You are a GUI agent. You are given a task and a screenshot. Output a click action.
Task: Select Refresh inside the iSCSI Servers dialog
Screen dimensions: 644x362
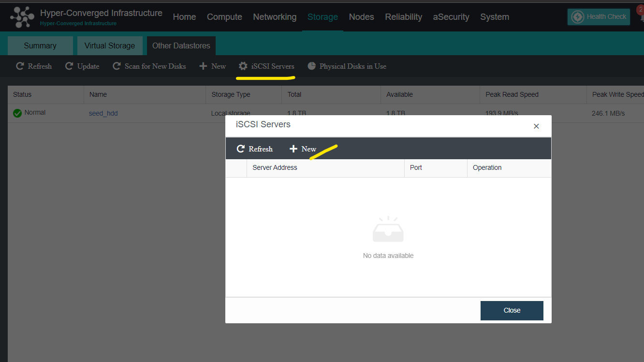pyautogui.click(x=254, y=149)
